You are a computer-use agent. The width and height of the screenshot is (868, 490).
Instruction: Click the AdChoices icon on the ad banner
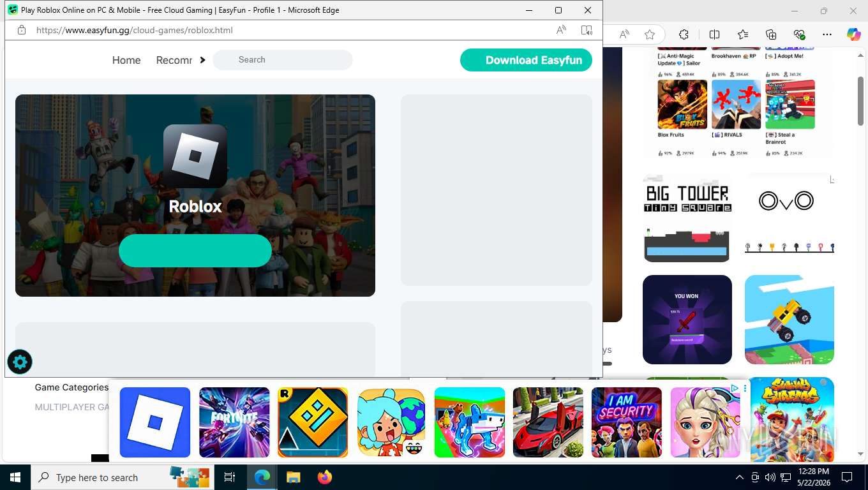point(735,388)
